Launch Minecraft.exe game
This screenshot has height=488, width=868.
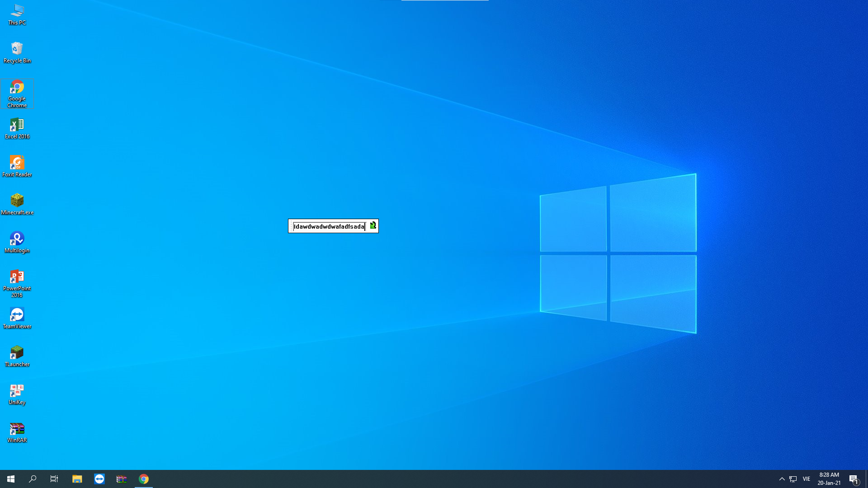pos(17,201)
